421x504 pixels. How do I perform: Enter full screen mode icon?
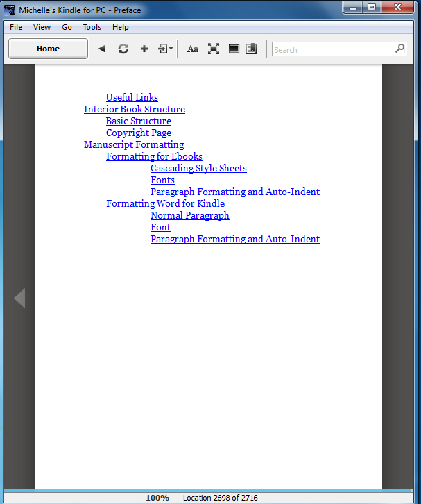click(213, 49)
